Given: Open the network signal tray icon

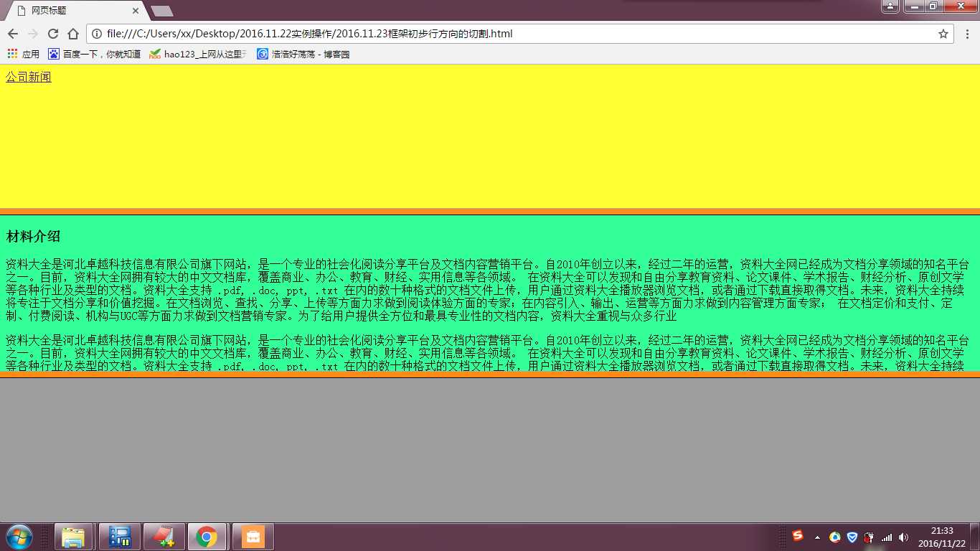Looking at the screenshot, I should (x=887, y=537).
